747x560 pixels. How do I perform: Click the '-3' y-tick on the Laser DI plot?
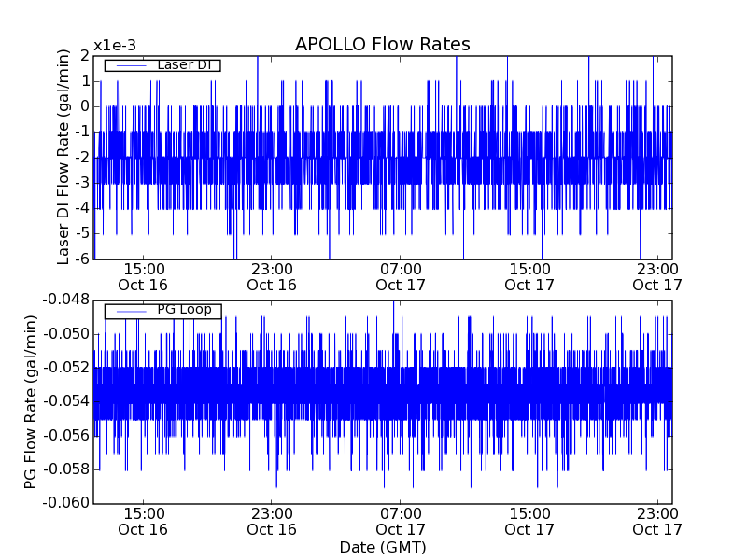pyautogui.click(x=82, y=183)
